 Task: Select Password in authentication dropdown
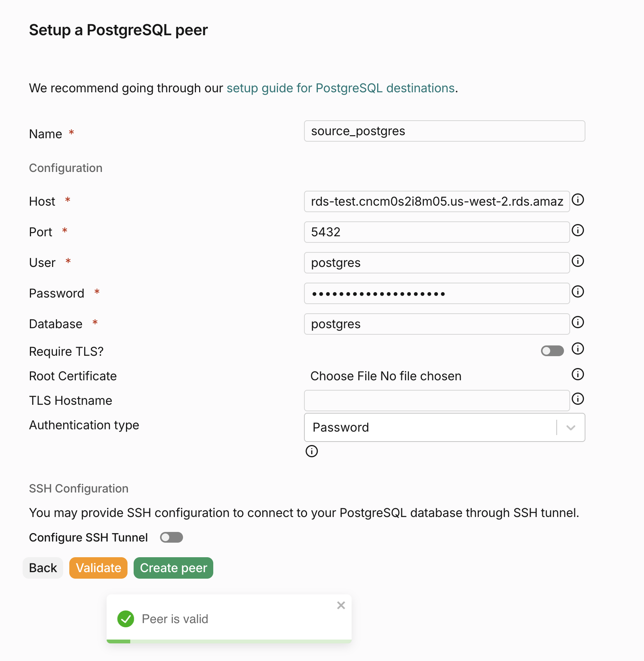pyautogui.click(x=341, y=427)
